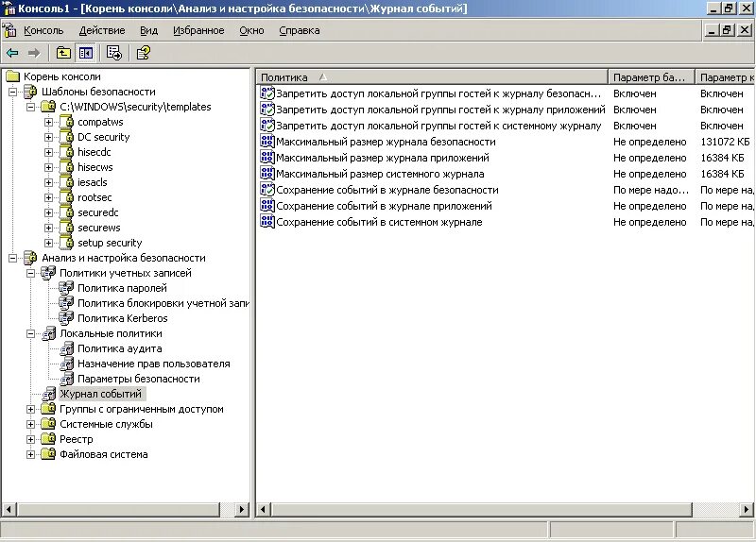Viewport: 756px width, 542px height.
Task: Click the Политика аудита node icon
Action: point(66,348)
